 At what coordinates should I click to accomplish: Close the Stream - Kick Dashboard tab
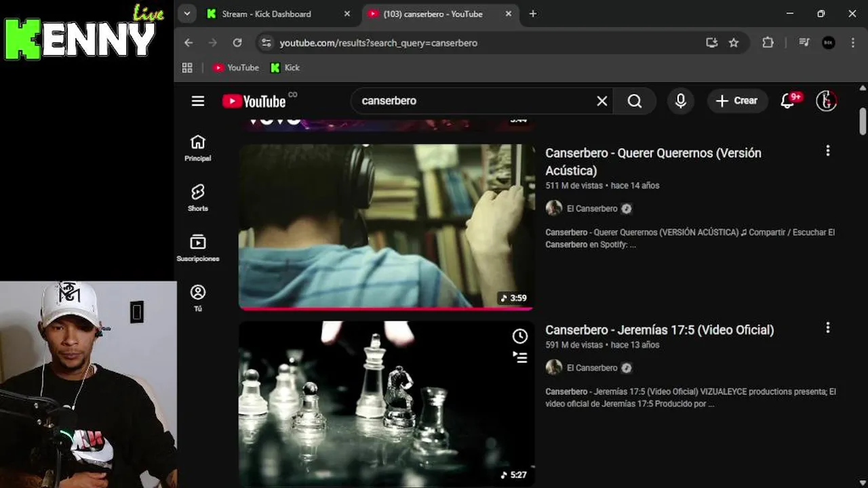point(347,14)
